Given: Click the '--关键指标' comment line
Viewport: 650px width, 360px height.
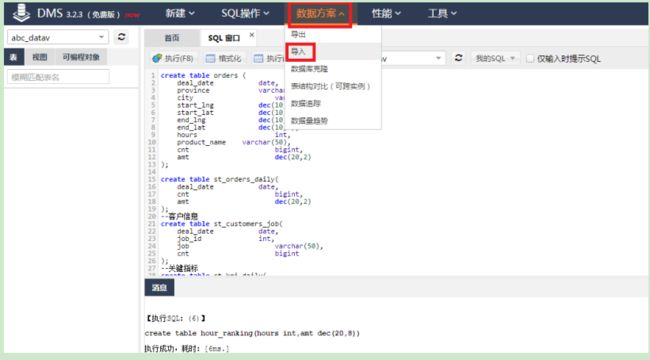Looking at the screenshot, I should [179, 268].
